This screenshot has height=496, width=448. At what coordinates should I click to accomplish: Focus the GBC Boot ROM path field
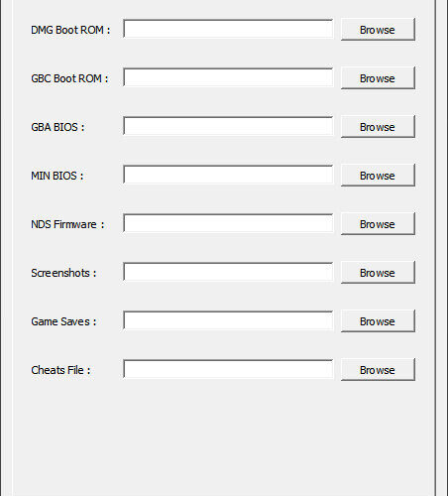228,77
